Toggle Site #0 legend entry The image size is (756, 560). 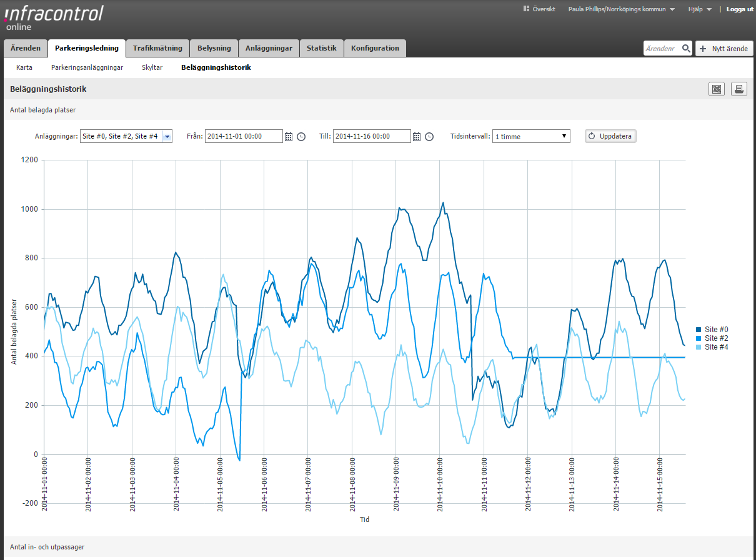[712, 329]
